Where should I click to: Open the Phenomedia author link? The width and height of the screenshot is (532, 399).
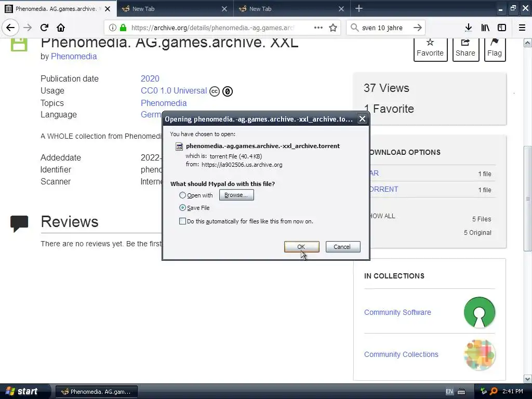74,56
